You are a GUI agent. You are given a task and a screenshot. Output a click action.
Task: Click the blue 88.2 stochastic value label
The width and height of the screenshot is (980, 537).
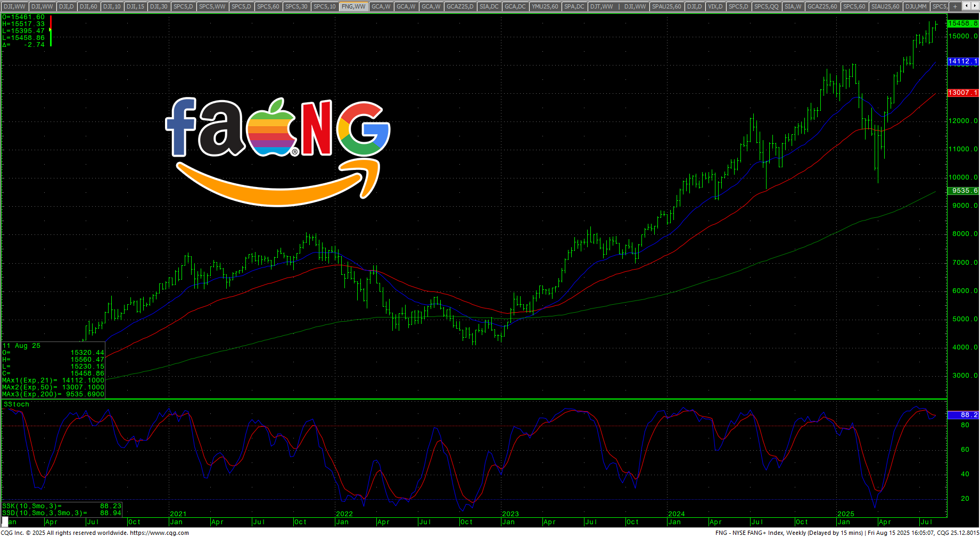pyautogui.click(x=963, y=414)
